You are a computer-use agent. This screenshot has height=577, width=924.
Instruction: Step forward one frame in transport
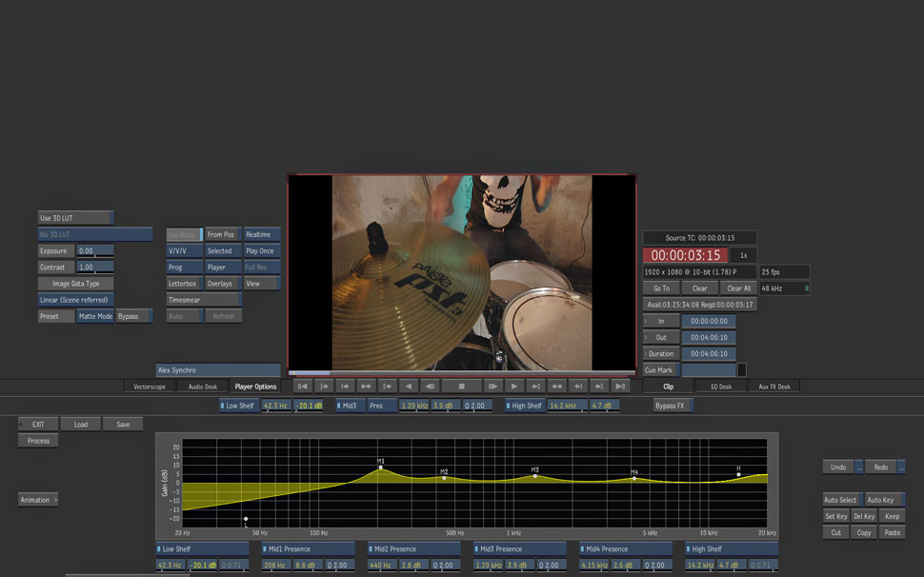point(492,387)
